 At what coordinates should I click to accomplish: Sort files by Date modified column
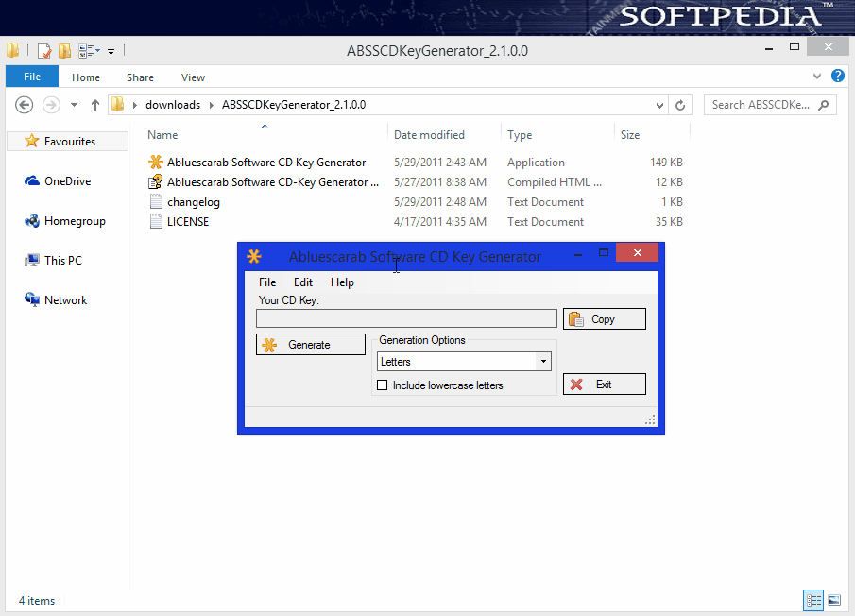click(429, 135)
